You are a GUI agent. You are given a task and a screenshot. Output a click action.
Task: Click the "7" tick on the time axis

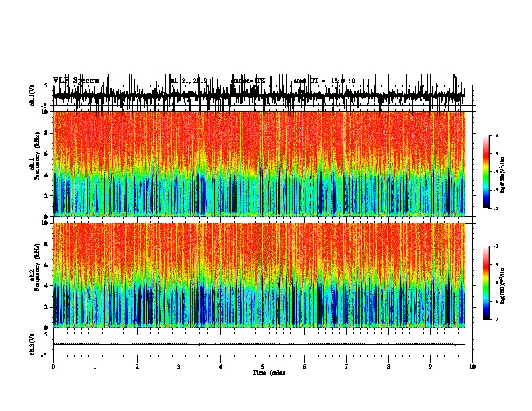(347, 367)
